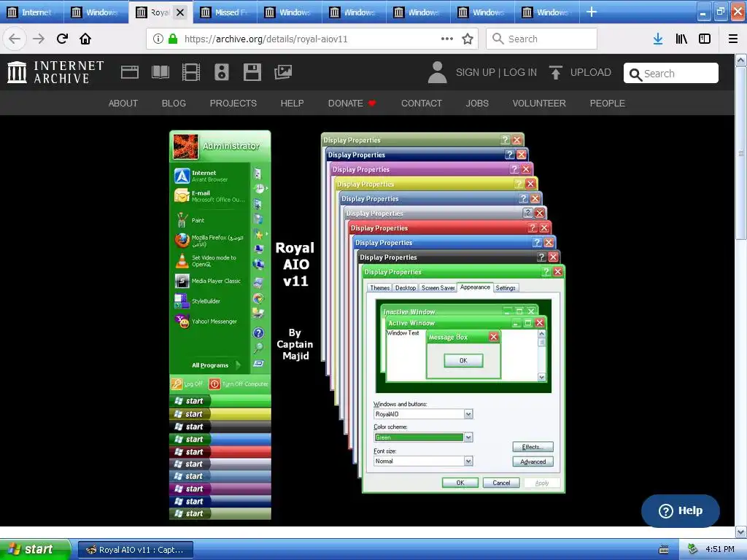This screenshot has height=560, width=747.
Task: Reload the current page
Action: pyautogui.click(x=62, y=39)
